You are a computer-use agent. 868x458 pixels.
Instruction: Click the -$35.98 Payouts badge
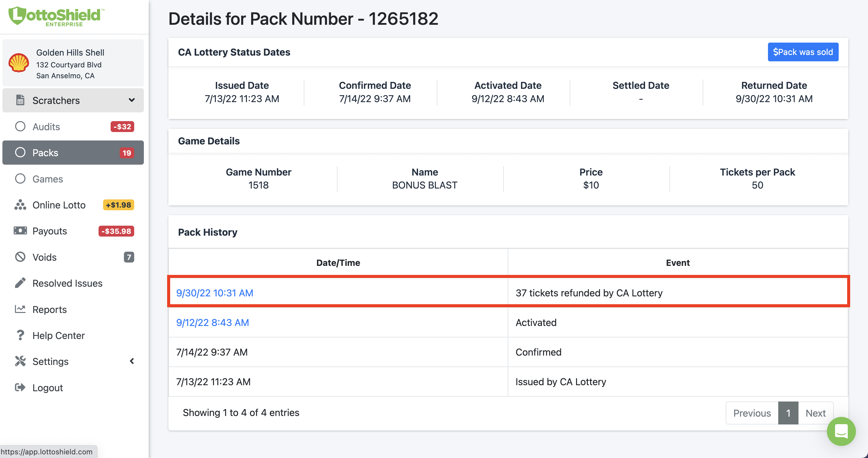(x=116, y=231)
